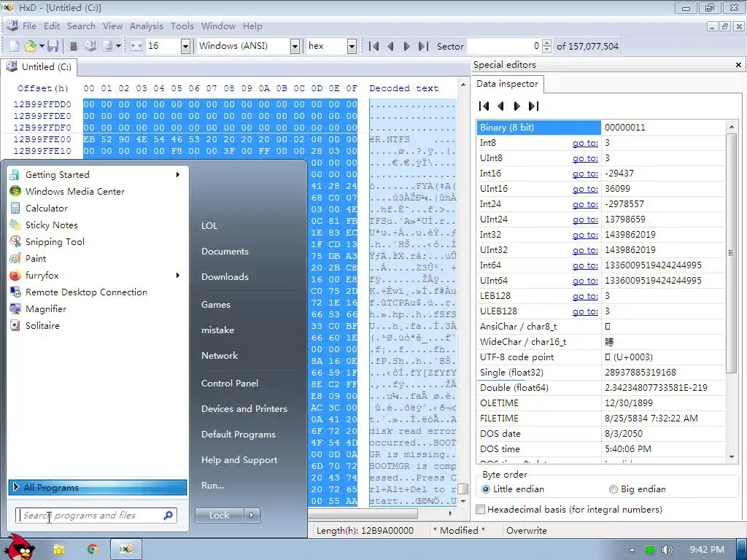Create a new file via toolbar icon

point(15,46)
